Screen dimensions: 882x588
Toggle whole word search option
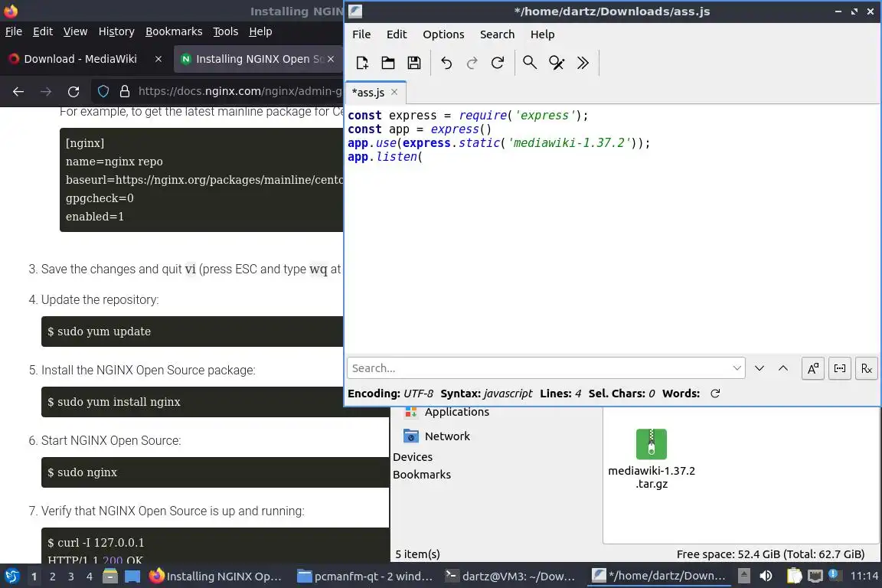pyautogui.click(x=840, y=368)
